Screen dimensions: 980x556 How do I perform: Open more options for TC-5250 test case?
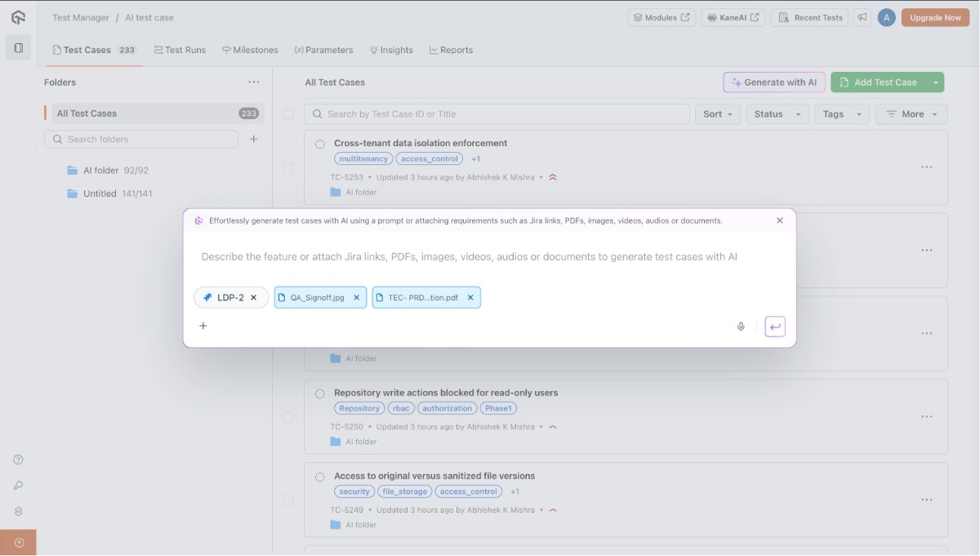point(927,417)
